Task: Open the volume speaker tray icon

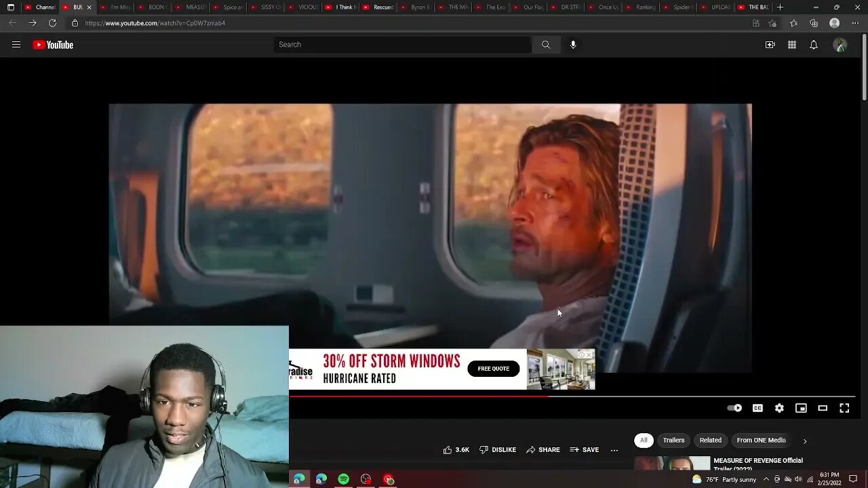Action: point(799,479)
